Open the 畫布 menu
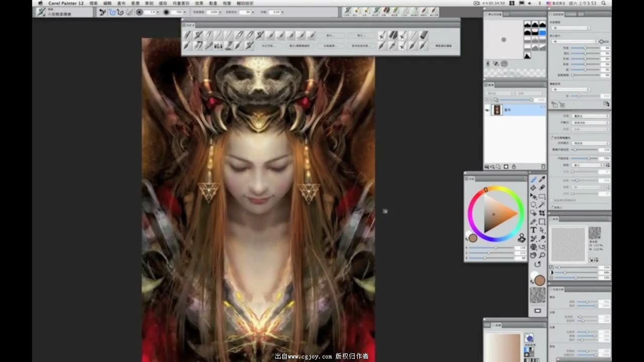This screenshot has height=362, width=644. 121,3
